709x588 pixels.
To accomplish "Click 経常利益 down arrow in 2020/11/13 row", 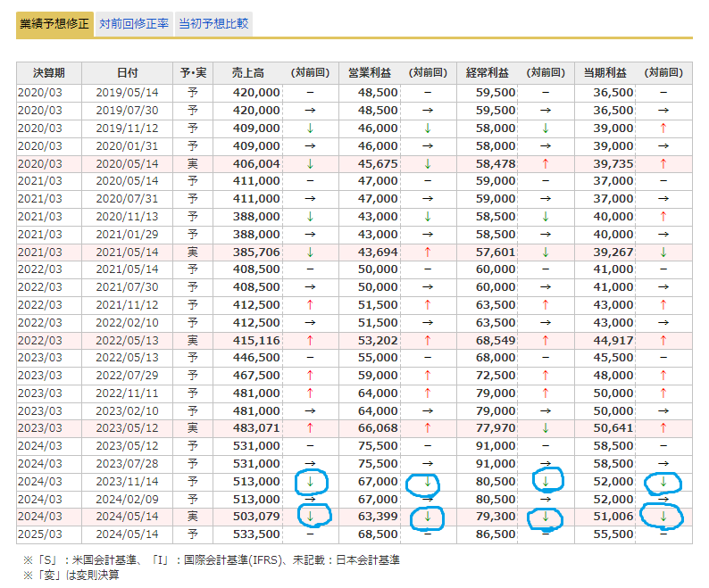I will pos(546,217).
